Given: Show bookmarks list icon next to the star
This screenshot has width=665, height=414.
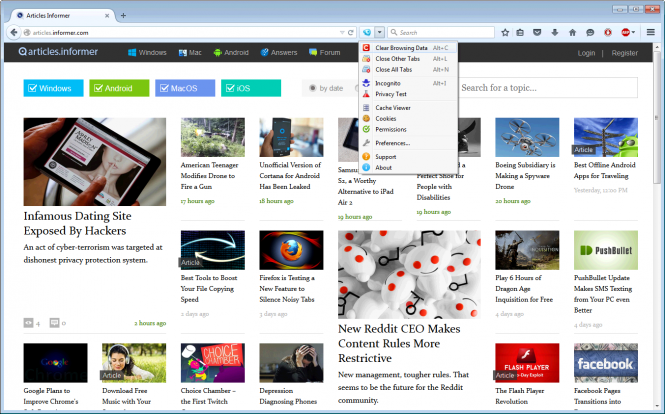Looking at the screenshot, I should (520, 32).
